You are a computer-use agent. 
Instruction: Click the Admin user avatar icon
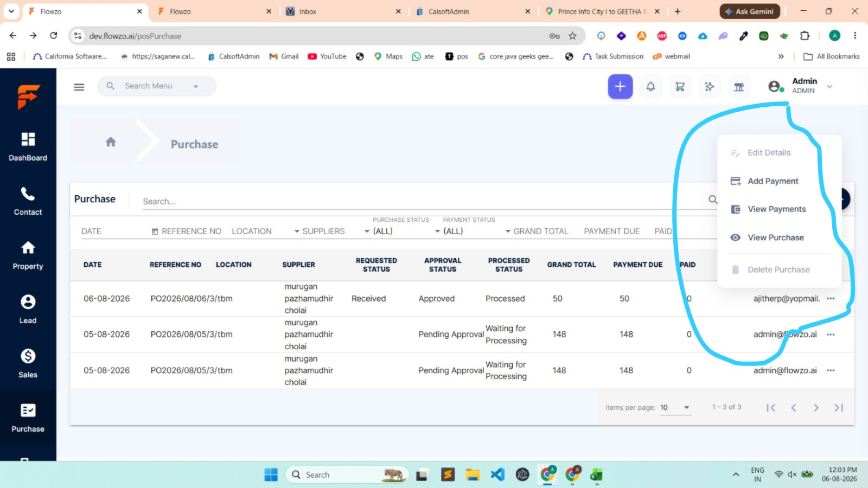point(775,87)
